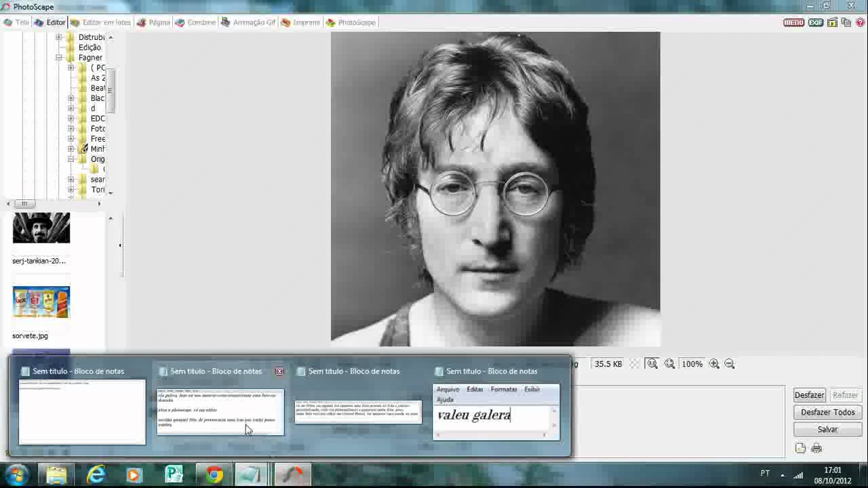868x488 pixels.
Task: Click the John Lennon photo canvas
Action: (x=495, y=189)
